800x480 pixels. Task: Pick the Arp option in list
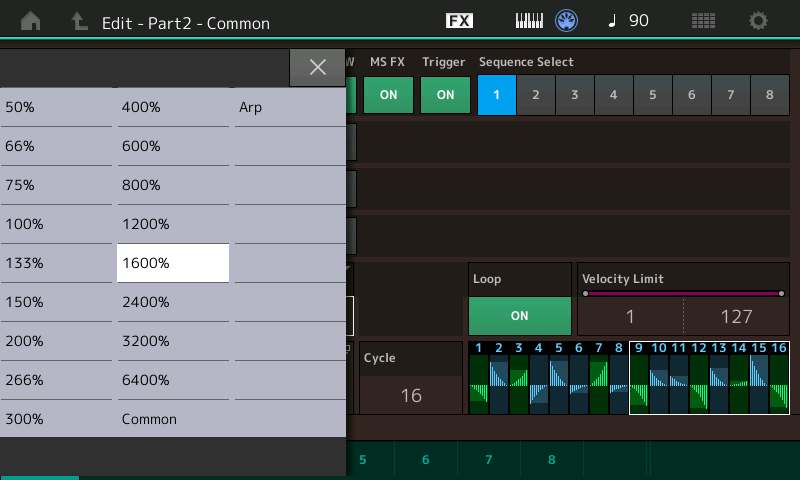click(x=290, y=107)
